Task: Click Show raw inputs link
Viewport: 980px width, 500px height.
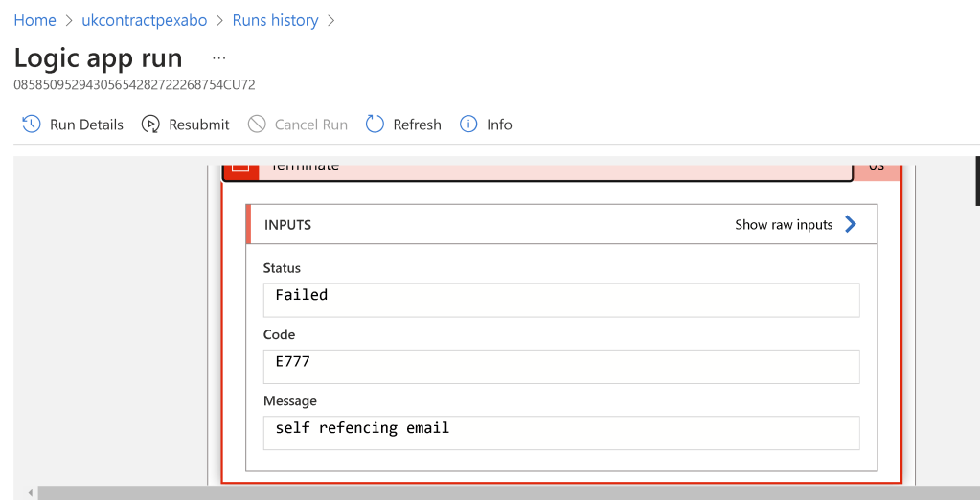Action: (784, 225)
